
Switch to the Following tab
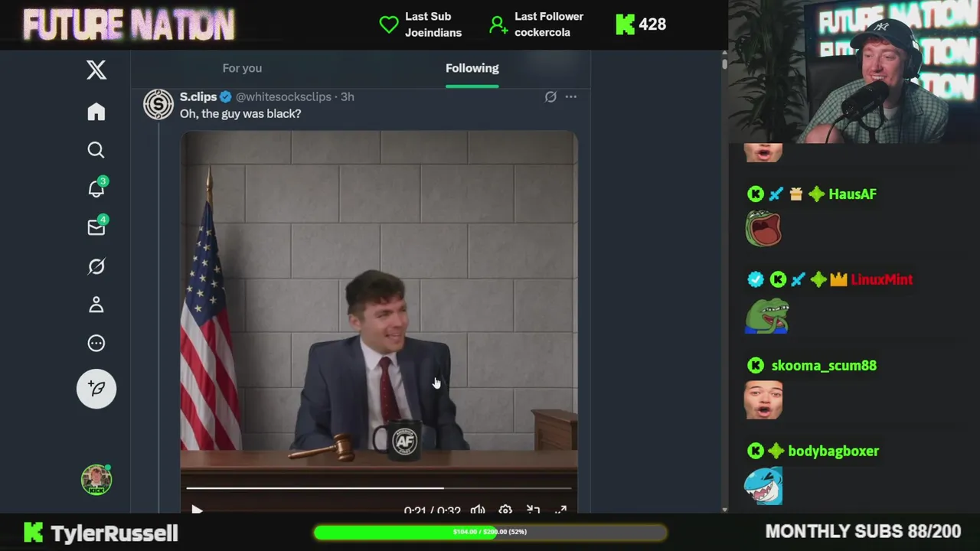[x=472, y=68]
